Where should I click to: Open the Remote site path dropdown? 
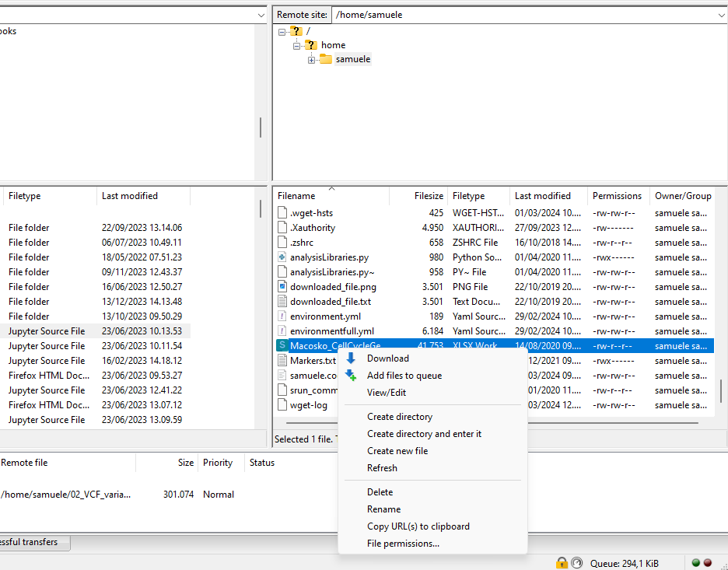tap(720, 15)
